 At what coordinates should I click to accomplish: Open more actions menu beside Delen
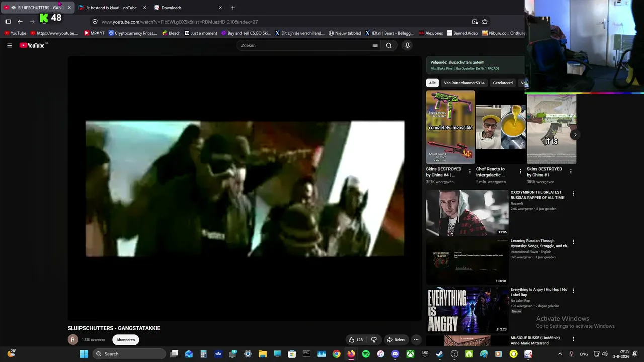pos(416,340)
